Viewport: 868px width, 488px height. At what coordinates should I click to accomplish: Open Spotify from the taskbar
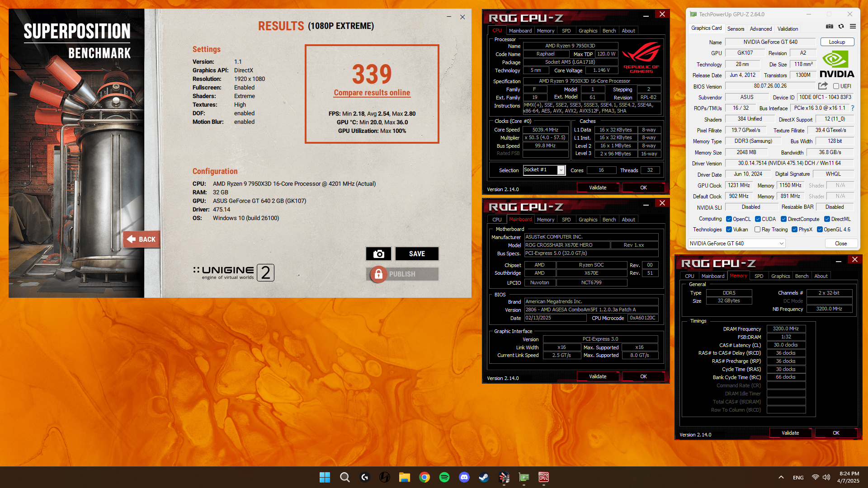click(444, 477)
